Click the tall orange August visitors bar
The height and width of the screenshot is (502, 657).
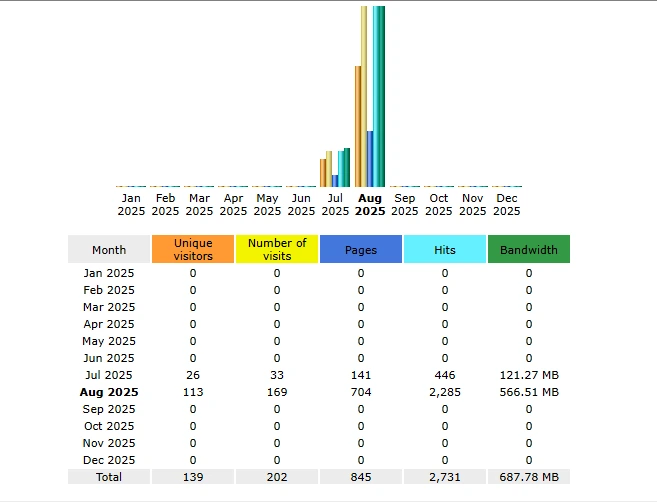pyautogui.click(x=357, y=126)
